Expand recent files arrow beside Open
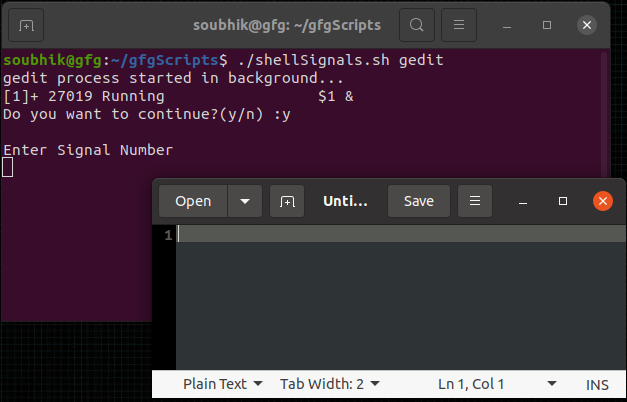 click(x=245, y=201)
